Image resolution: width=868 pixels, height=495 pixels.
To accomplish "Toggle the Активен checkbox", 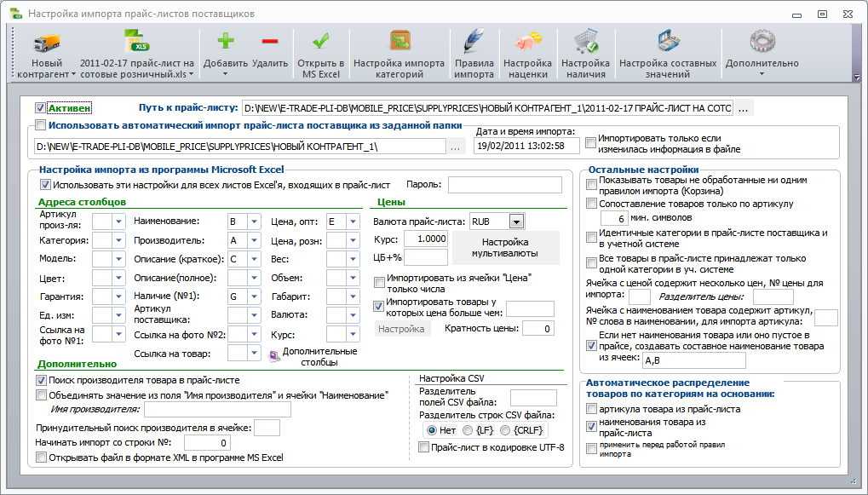I will (40, 108).
